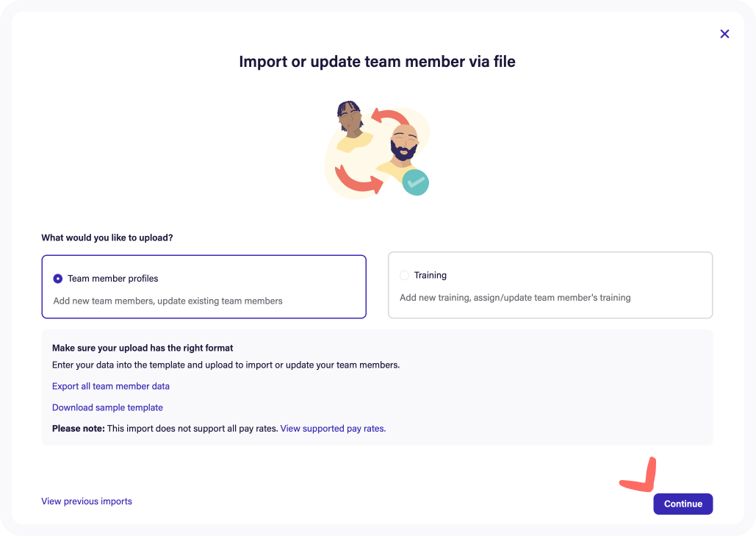The image size is (756, 536).
Task: Click the Continue button
Action: [x=683, y=504]
